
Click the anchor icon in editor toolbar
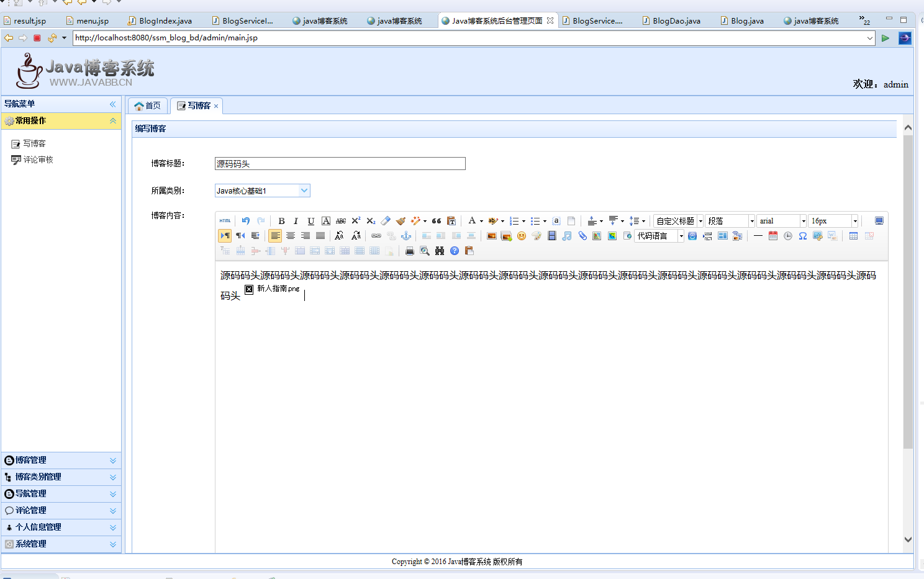406,236
